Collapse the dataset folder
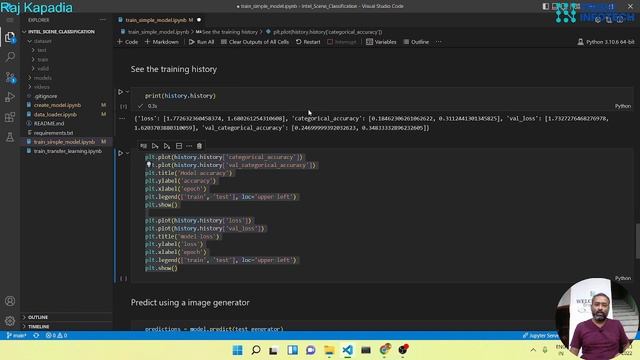This screenshot has height=360, width=640. click(x=42, y=41)
